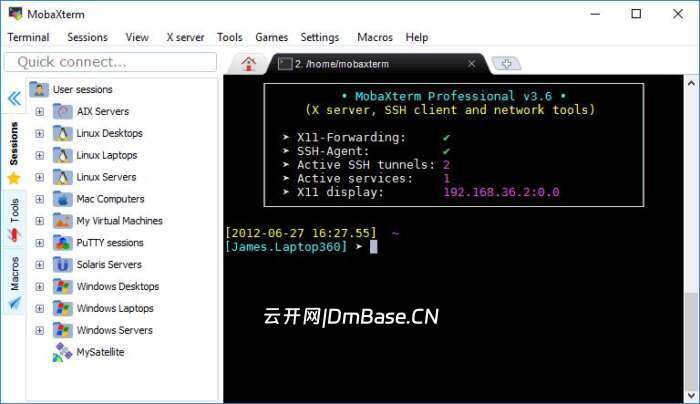Viewport: 700px width, 404px height.
Task: Click the Linux Servers penguin icon
Action: pyautogui.click(x=62, y=177)
